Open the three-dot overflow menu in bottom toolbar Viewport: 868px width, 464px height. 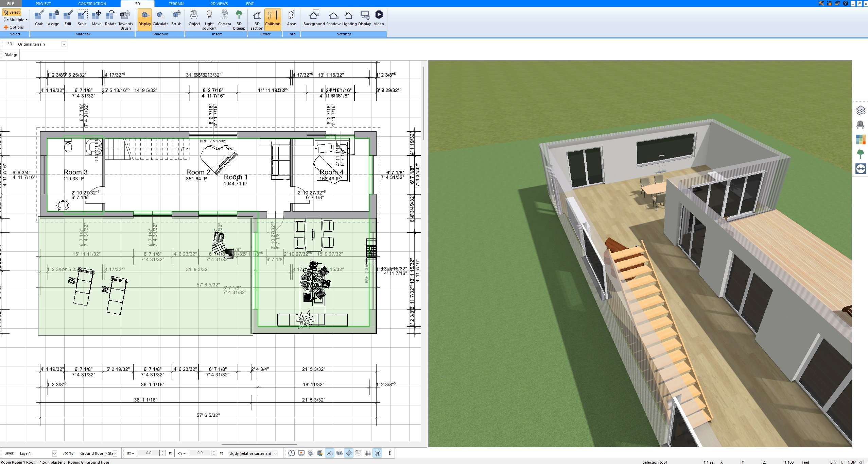(390, 453)
